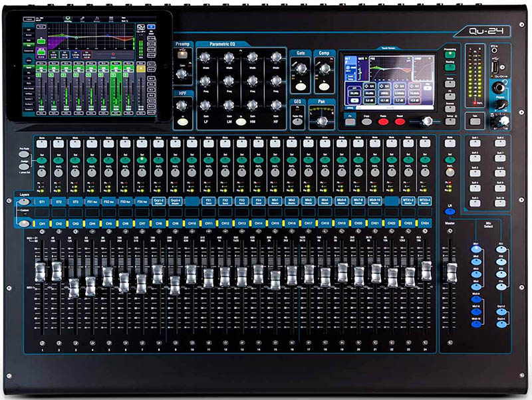532x400 pixels.
Task: Click the CH9 channel fader cap
Action: point(175,285)
